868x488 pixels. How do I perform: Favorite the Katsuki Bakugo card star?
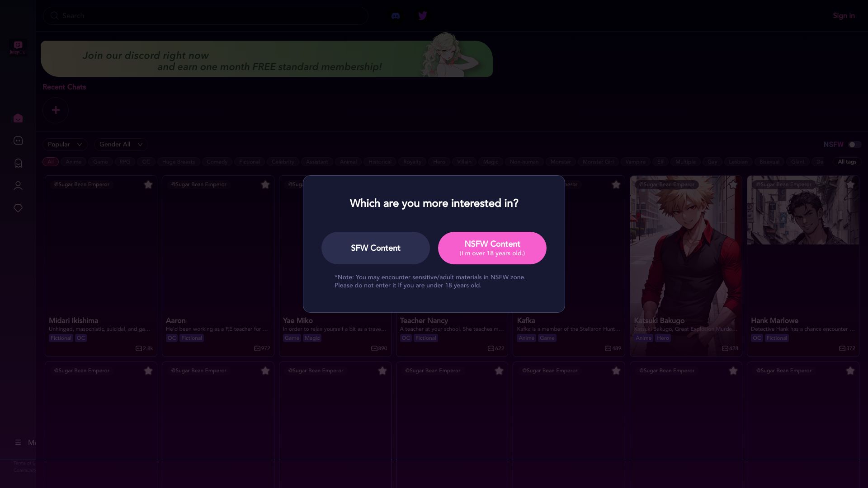(x=733, y=184)
